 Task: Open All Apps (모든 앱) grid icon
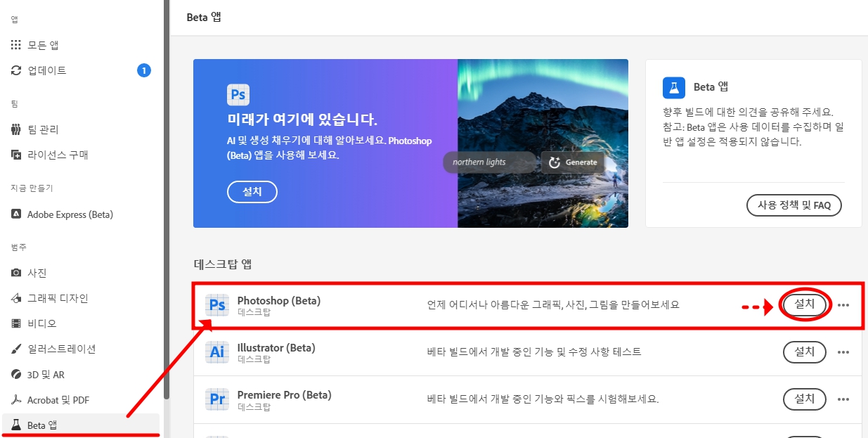coord(16,45)
